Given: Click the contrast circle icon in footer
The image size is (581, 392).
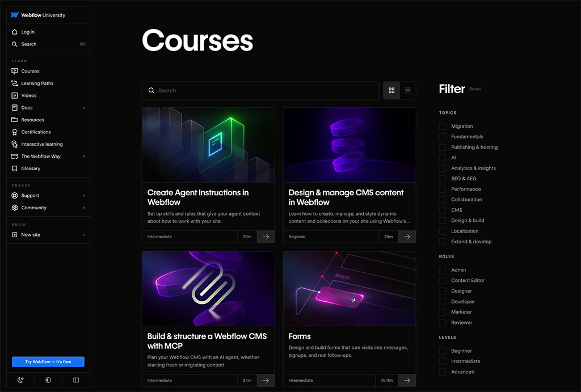Looking at the screenshot, I should tap(48, 380).
